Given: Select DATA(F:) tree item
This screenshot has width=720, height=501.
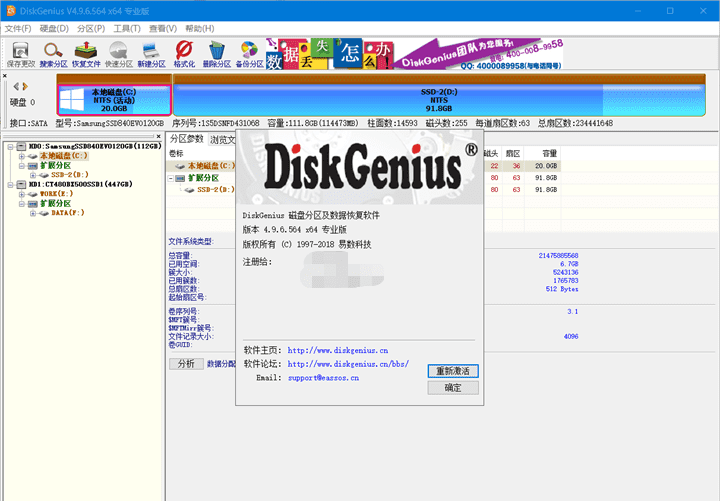Looking at the screenshot, I should 68,213.
